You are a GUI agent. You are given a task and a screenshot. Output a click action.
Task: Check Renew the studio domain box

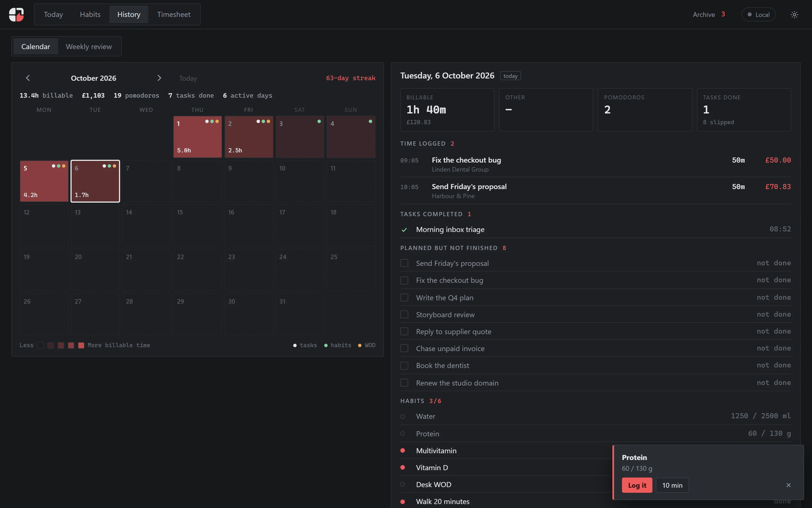coord(404,383)
